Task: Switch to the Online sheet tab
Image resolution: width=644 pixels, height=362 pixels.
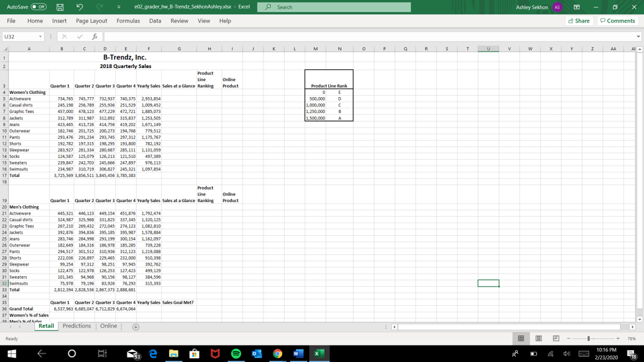Action: point(108,326)
